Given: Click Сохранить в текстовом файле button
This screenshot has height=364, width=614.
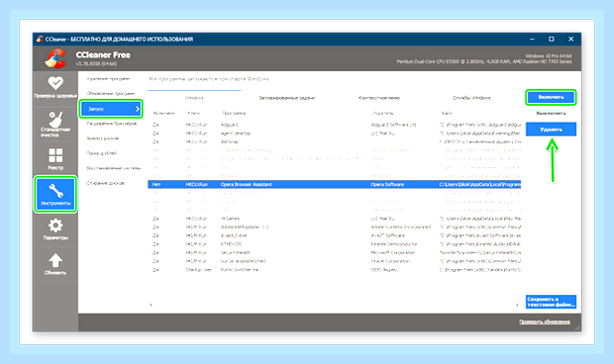Looking at the screenshot, I should pyautogui.click(x=551, y=302).
